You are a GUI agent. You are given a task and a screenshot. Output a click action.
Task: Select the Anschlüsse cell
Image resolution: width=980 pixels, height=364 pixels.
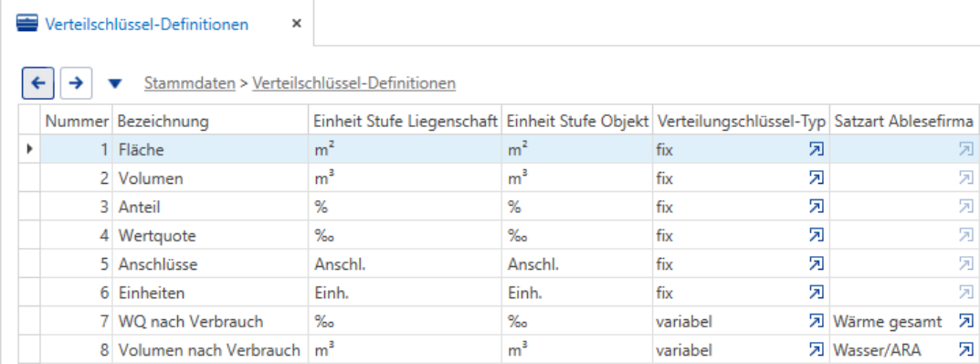coord(210,264)
